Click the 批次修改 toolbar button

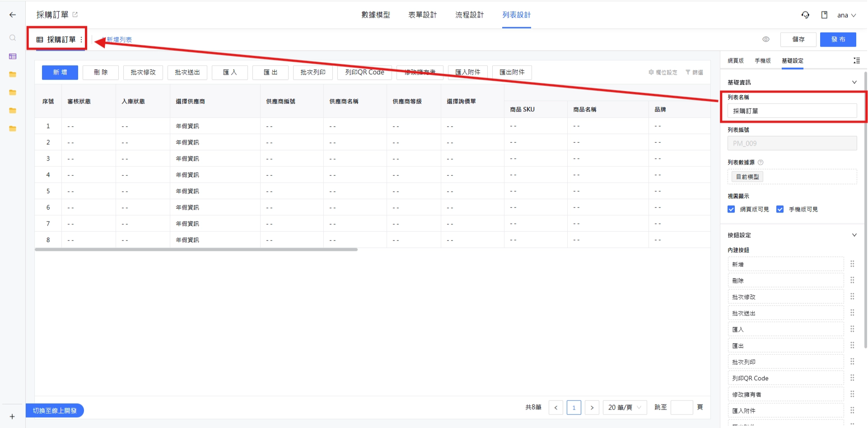[x=143, y=72]
